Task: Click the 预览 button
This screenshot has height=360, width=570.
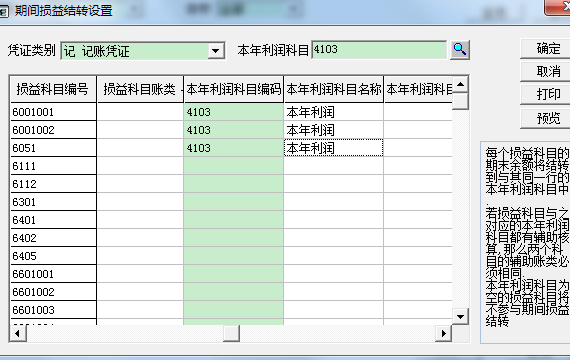Action: coord(546,118)
